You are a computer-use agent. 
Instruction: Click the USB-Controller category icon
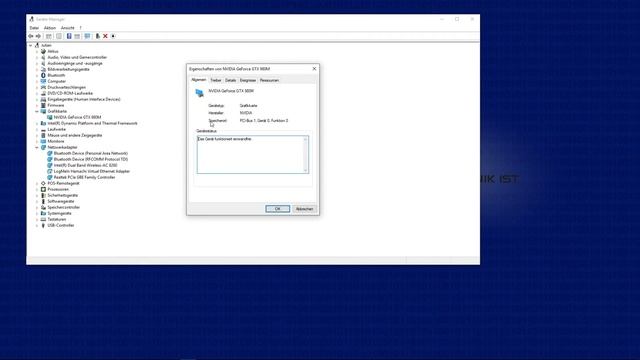(x=43, y=225)
